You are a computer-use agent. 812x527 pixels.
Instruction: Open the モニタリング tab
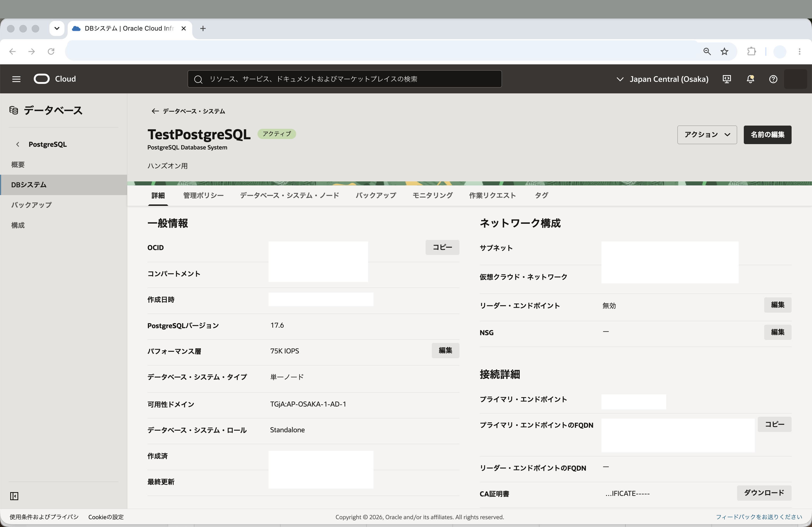coord(432,195)
